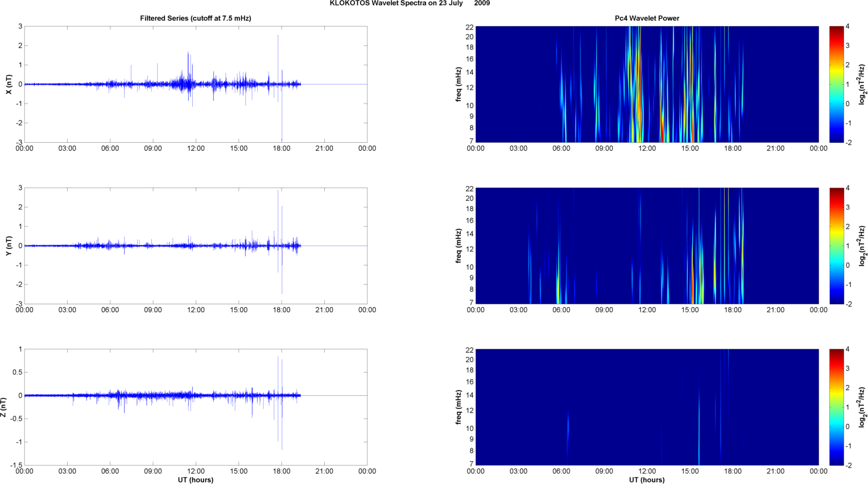Click the colorbar beside the top wavelet plot
This screenshot has width=868, height=484.
[x=836, y=84]
